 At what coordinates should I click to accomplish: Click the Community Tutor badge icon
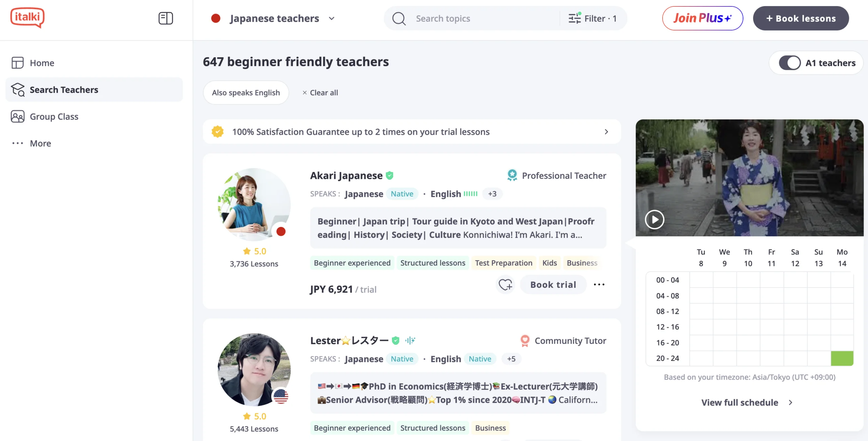pos(525,340)
